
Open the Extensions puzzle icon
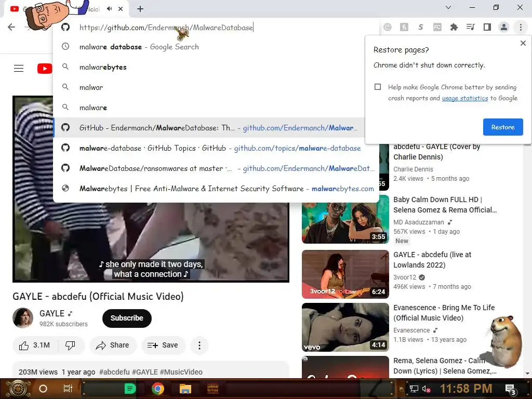454,27
